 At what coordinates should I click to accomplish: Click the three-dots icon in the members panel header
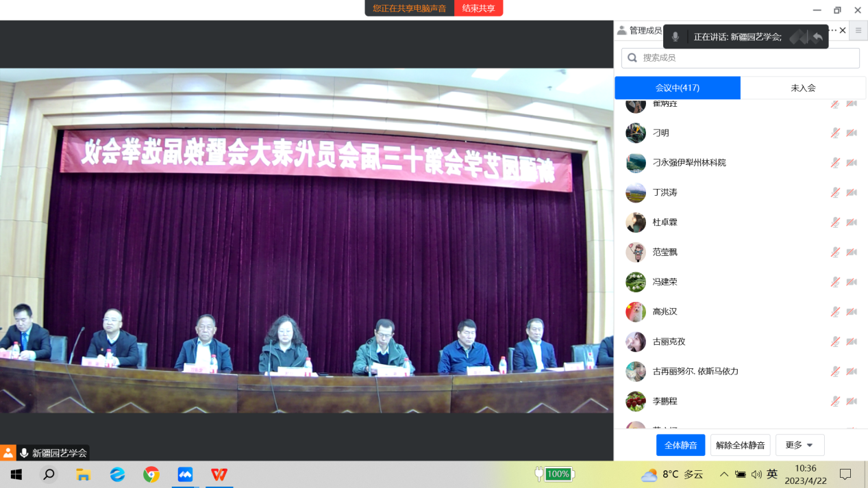coord(833,30)
